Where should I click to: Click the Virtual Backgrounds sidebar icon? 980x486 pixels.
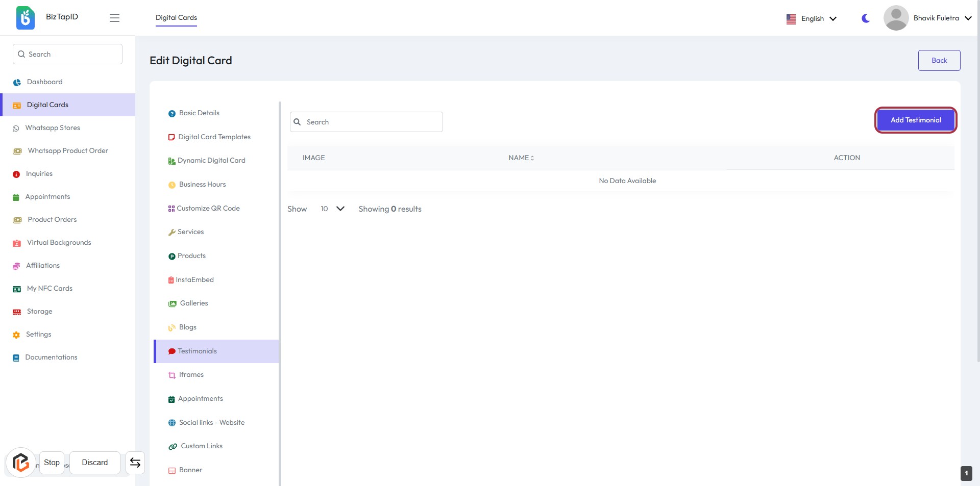click(17, 243)
